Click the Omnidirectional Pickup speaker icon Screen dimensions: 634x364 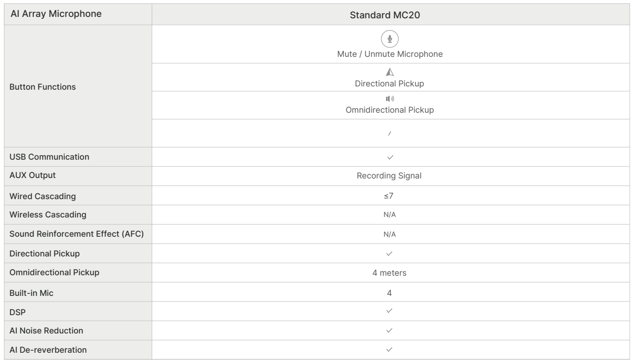[390, 99]
